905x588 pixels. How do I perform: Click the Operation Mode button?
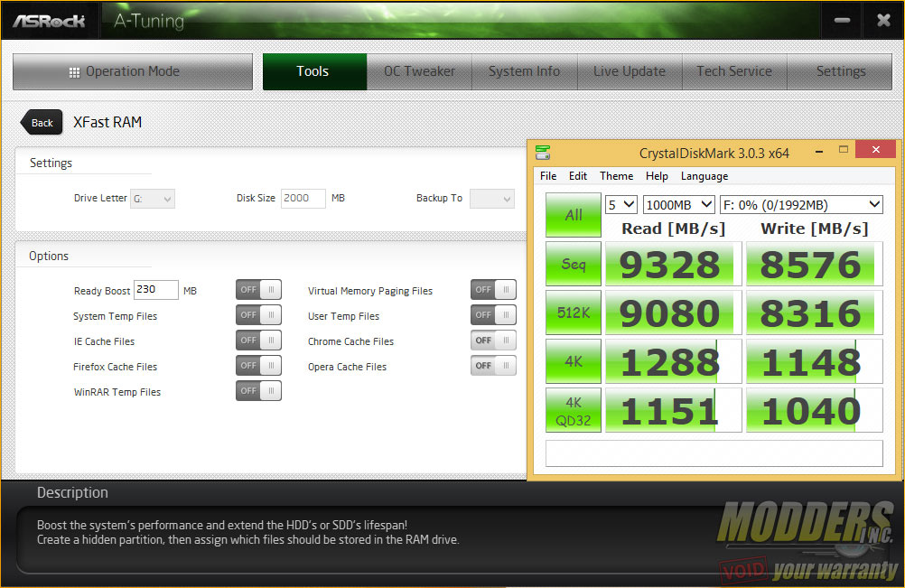point(133,71)
